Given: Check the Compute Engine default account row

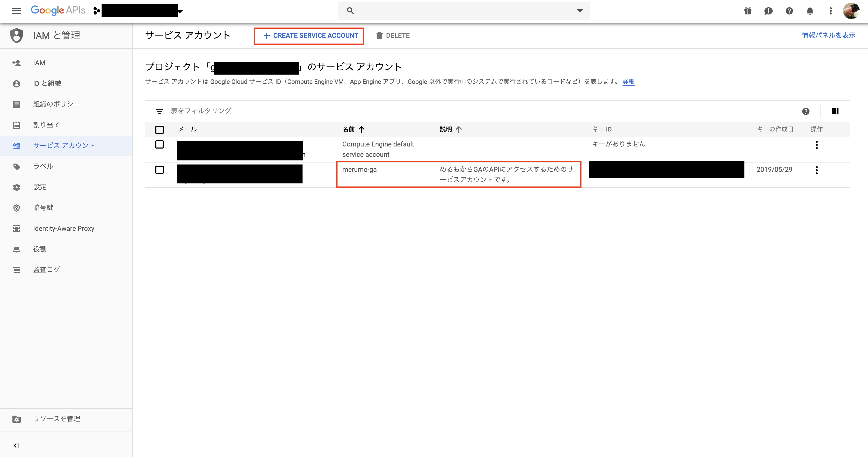Looking at the screenshot, I should coord(159,144).
